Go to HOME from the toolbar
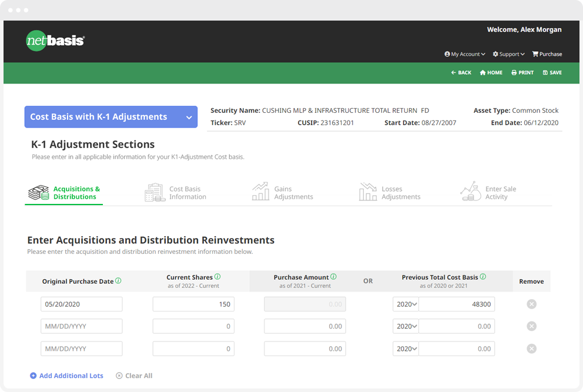 coord(491,72)
